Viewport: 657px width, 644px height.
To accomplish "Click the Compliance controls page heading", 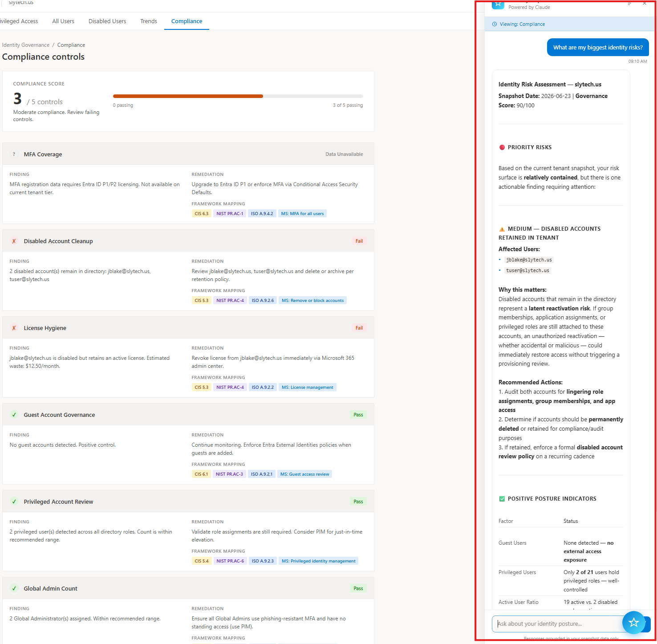I will click(43, 57).
